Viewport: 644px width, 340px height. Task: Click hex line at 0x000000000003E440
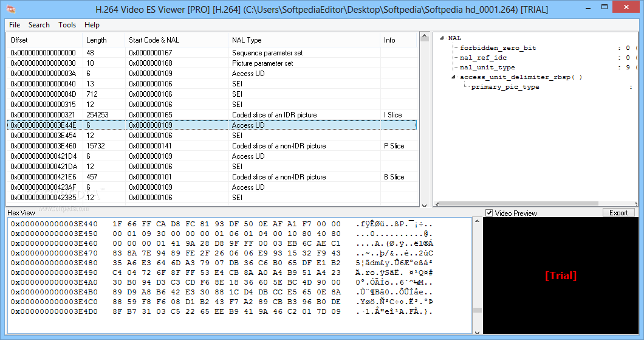pos(222,224)
